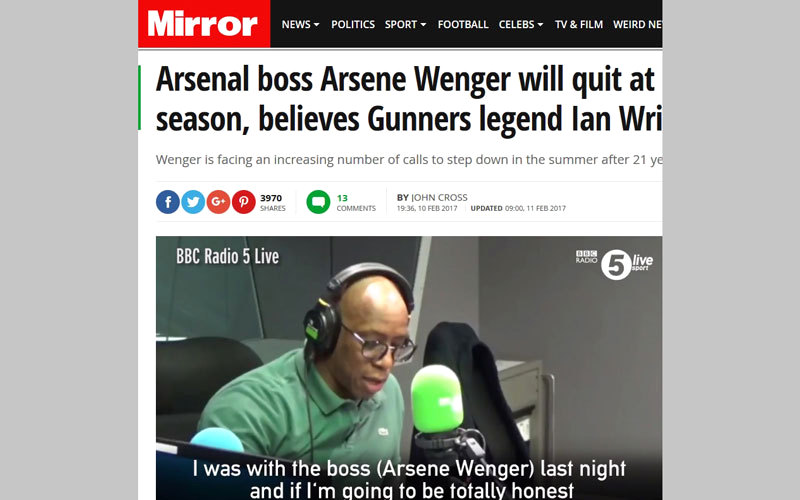
Task: Share article on Google Plus
Action: tap(218, 202)
